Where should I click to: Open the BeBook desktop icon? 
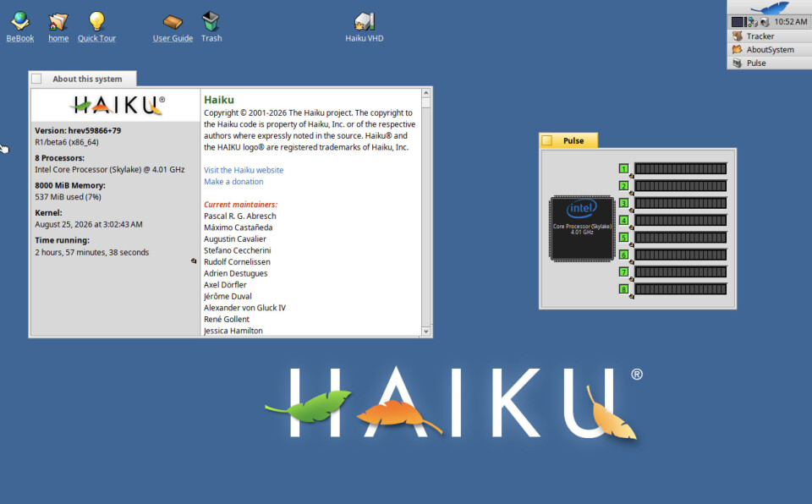pyautogui.click(x=20, y=21)
